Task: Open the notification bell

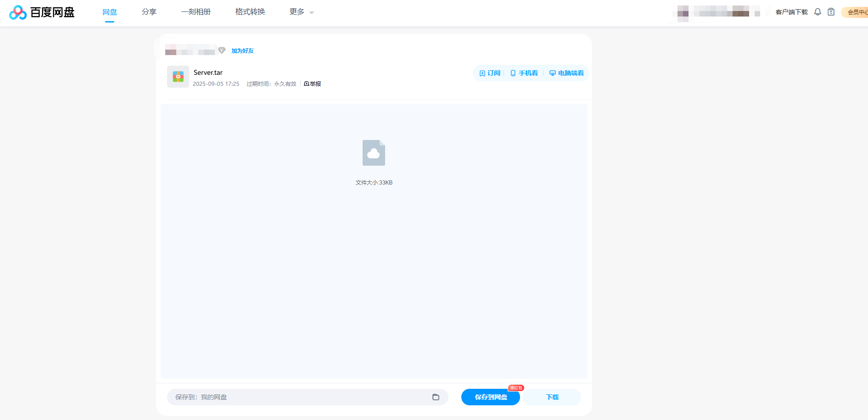Action: (818, 12)
